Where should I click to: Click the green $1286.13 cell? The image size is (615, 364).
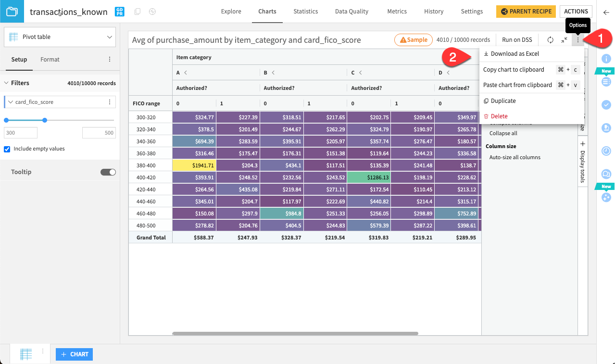tap(369, 177)
